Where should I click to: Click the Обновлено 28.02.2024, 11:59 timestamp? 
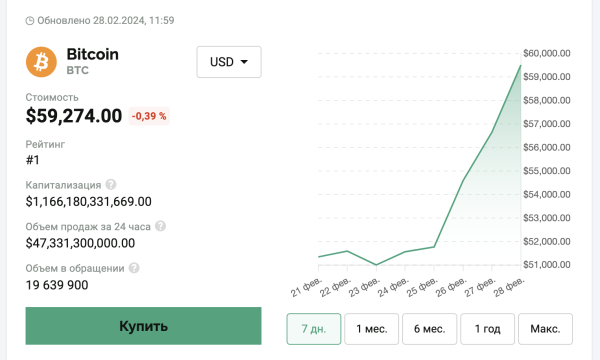pos(106,20)
